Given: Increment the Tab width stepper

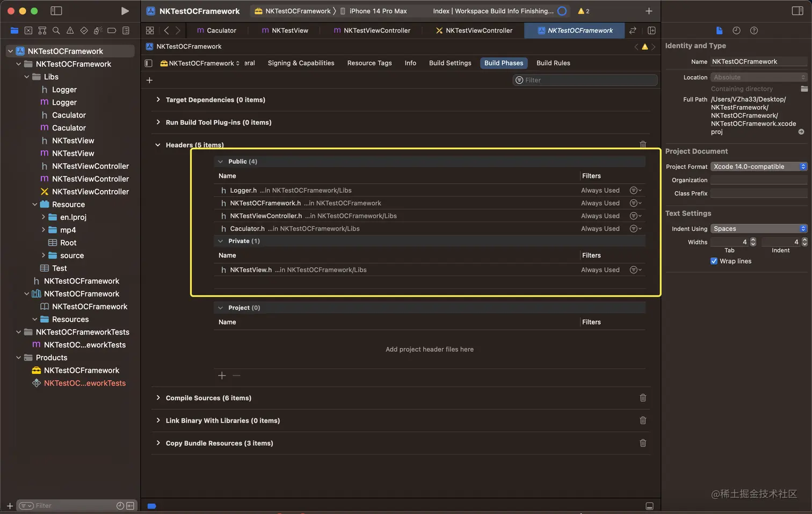Looking at the screenshot, I should [x=753, y=240].
